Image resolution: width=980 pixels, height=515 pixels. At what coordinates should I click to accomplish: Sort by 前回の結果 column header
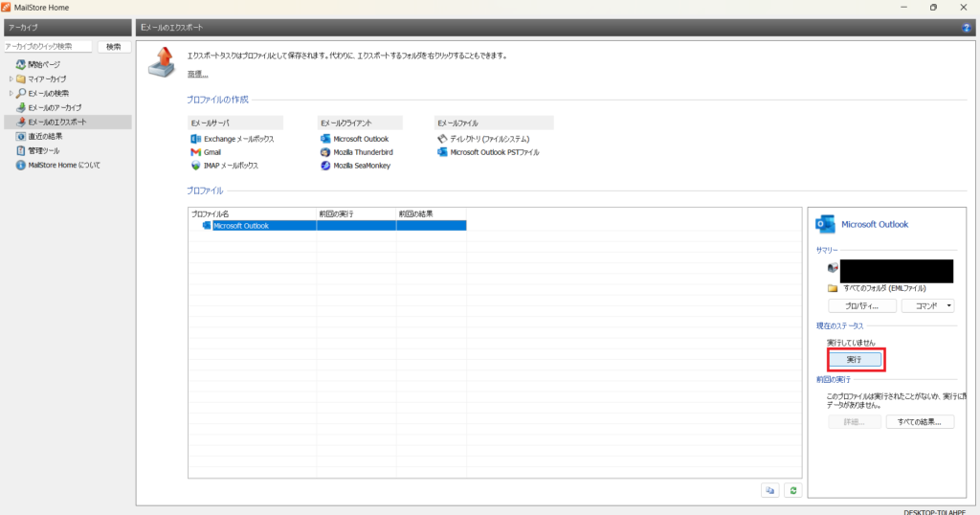tap(432, 213)
